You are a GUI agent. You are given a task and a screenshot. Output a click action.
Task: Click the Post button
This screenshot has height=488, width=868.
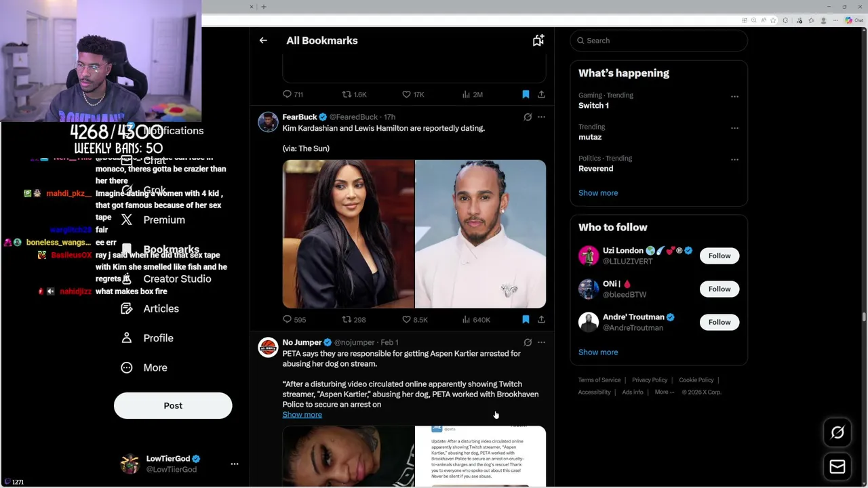[x=173, y=405]
